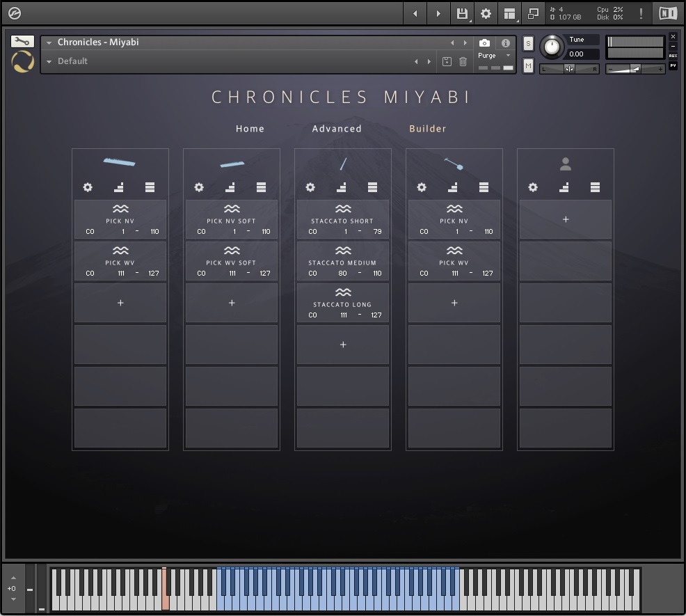Click the steps icon in first column
The width and height of the screenshot is (686, 616).
[118, 187]
